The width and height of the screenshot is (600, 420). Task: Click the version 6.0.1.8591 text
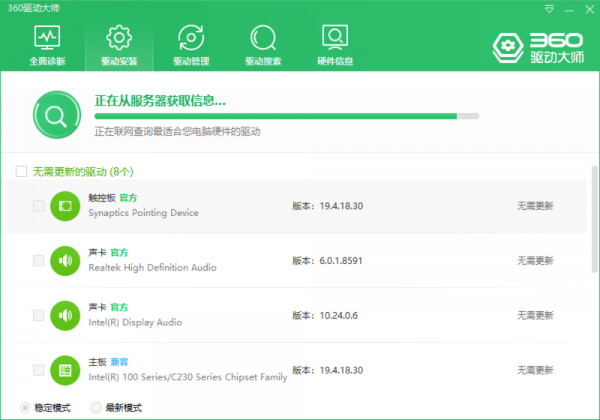click(x=341, y=260)
